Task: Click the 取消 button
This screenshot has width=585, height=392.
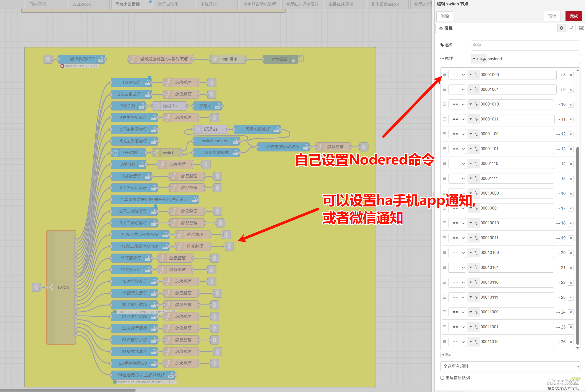Action: coord(552,16)
